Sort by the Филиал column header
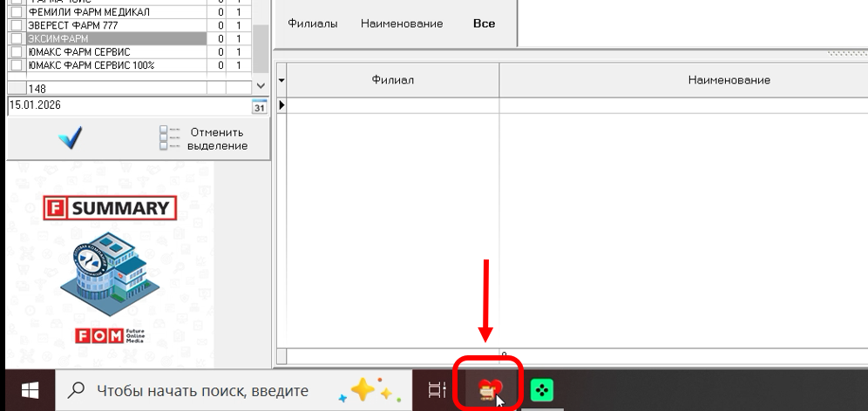 pyautogui.click(x=392, y=80)
